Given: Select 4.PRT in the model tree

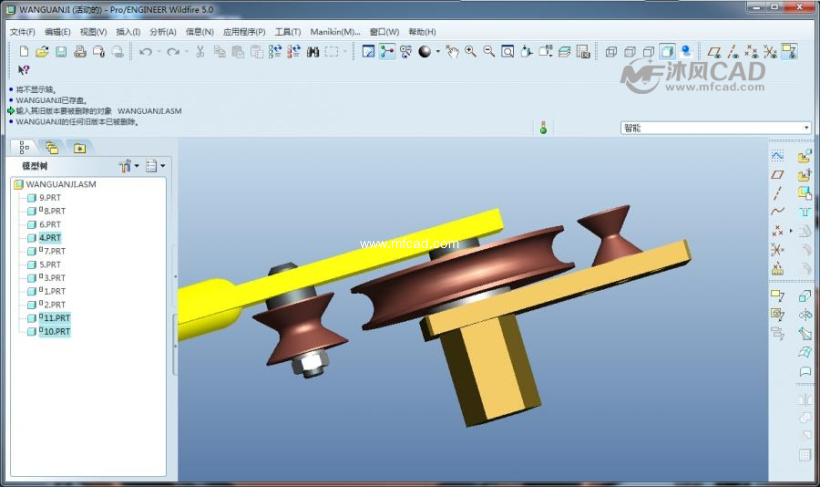Looking at the screenshot, I should coord(50,238).
